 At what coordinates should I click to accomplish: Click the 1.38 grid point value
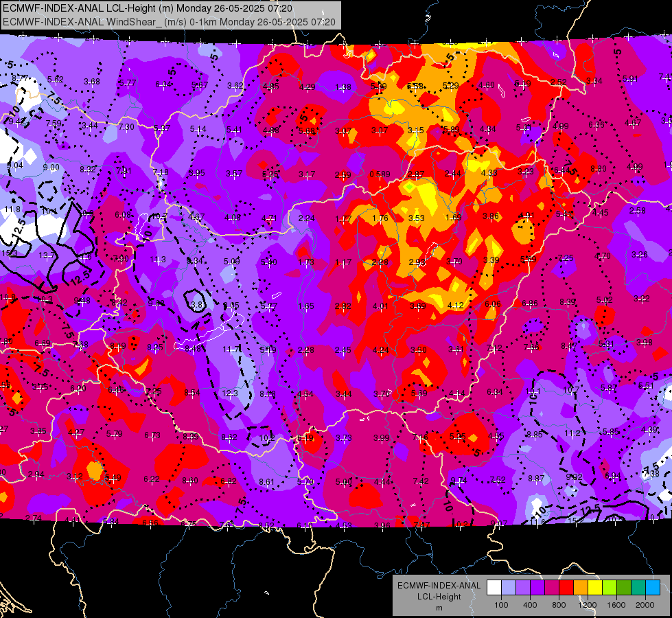(343, 87)
